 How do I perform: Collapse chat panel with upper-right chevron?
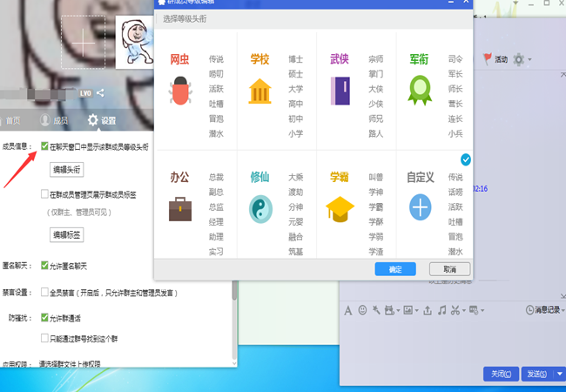563,75
